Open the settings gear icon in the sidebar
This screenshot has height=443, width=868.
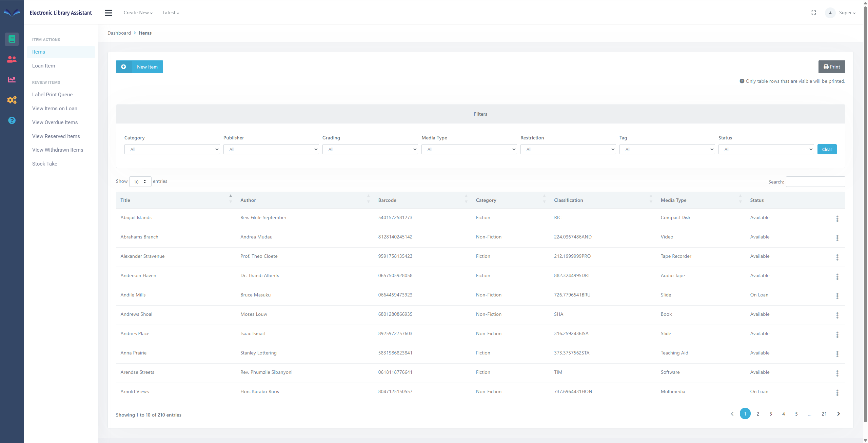(x=12, y=100)
